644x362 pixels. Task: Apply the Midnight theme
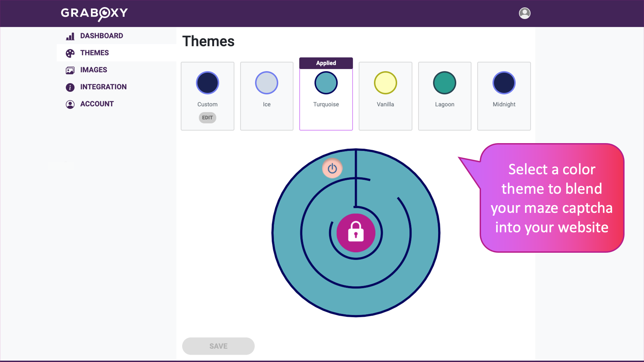point(504,96)
